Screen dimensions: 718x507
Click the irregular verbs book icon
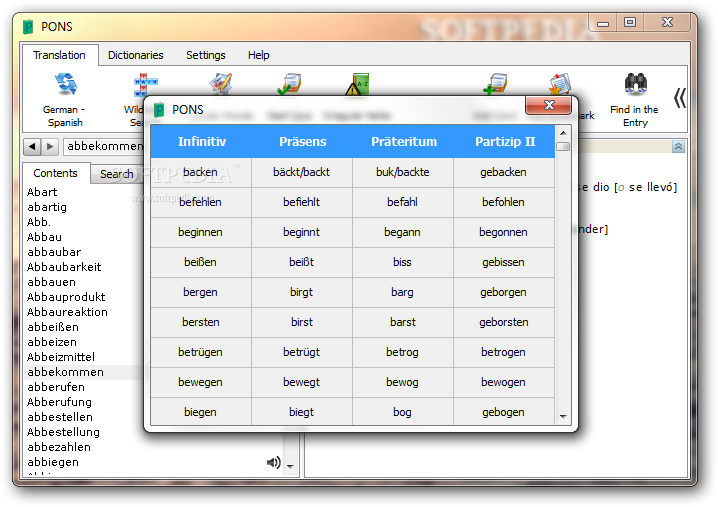click(357, 84)
